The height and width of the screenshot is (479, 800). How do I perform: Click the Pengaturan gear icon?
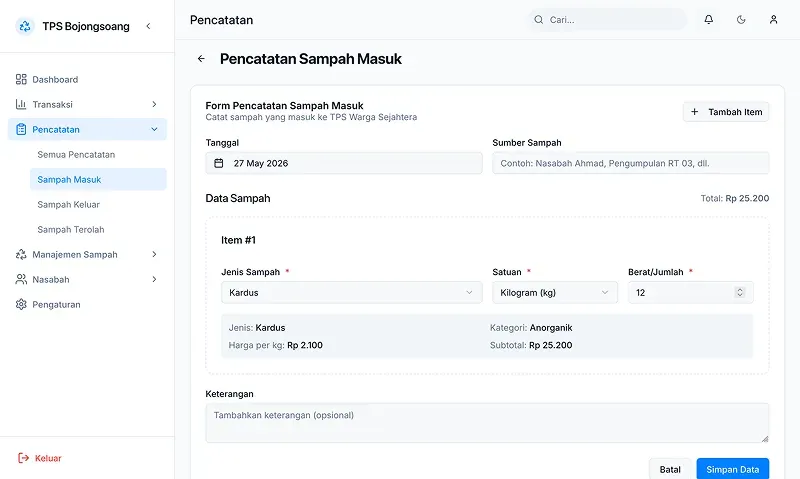[x=21, y=304]
